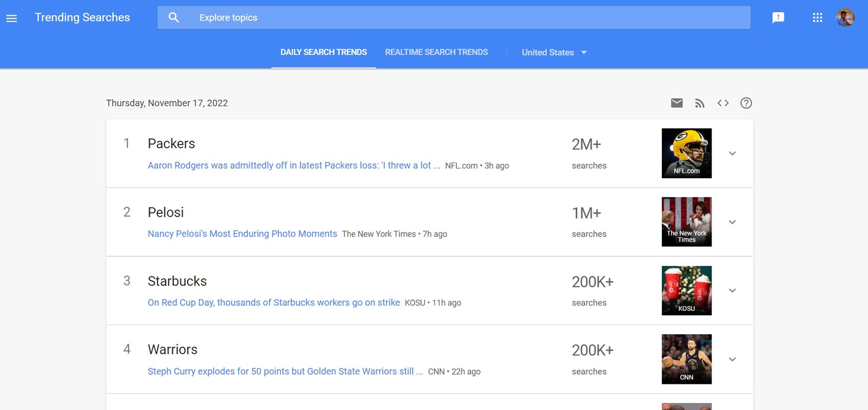Image resolution: width=868 pixels, height=410 pixels.
Task: Open the RSS feed icon
Action: pyautogui.click(x=700, y=103)
